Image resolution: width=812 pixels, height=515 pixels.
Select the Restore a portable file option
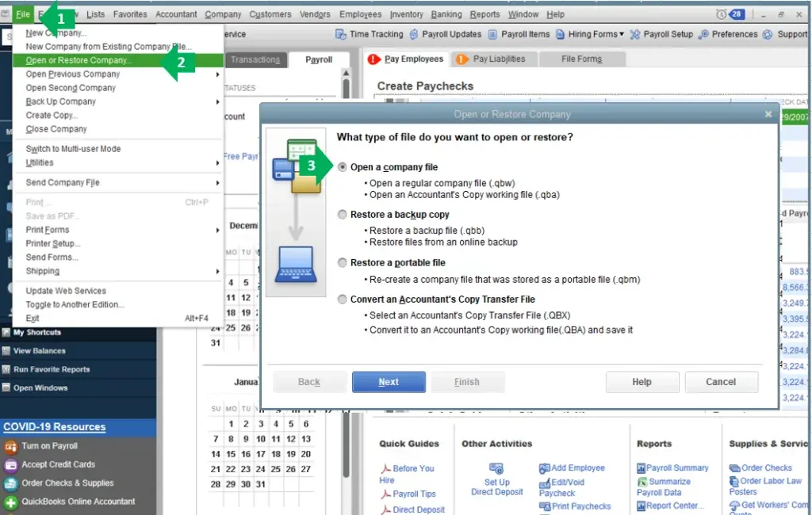point(343,262)
